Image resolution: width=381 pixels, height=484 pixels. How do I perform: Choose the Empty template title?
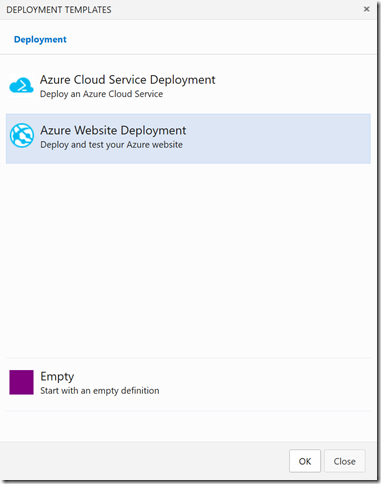(x=57, y=377)
